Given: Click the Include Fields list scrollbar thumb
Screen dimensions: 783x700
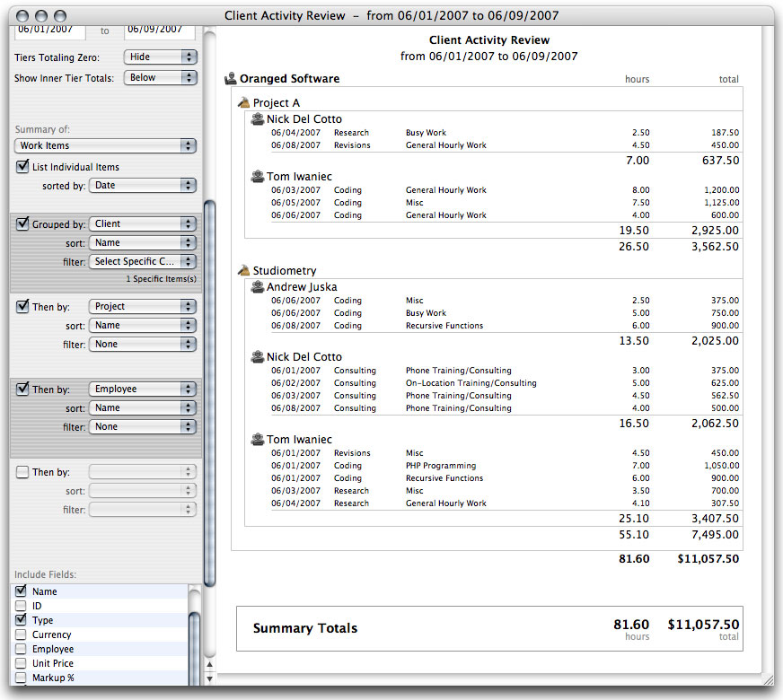Looking at the screenshot, I should coord(194,649).
